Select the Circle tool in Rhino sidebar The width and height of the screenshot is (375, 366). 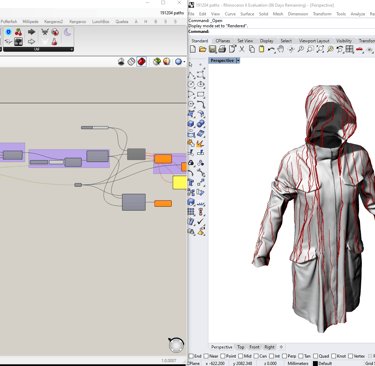coord(191,84)
